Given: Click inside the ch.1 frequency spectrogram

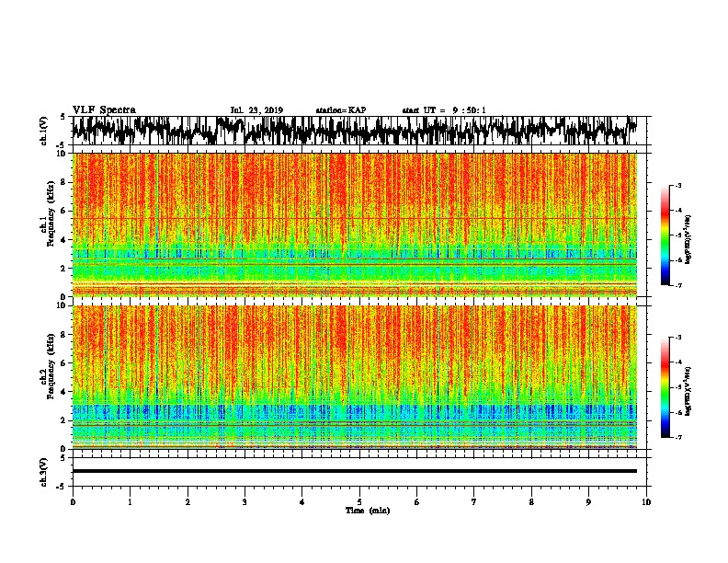Looking at the screenshot, I should point(354,224).
